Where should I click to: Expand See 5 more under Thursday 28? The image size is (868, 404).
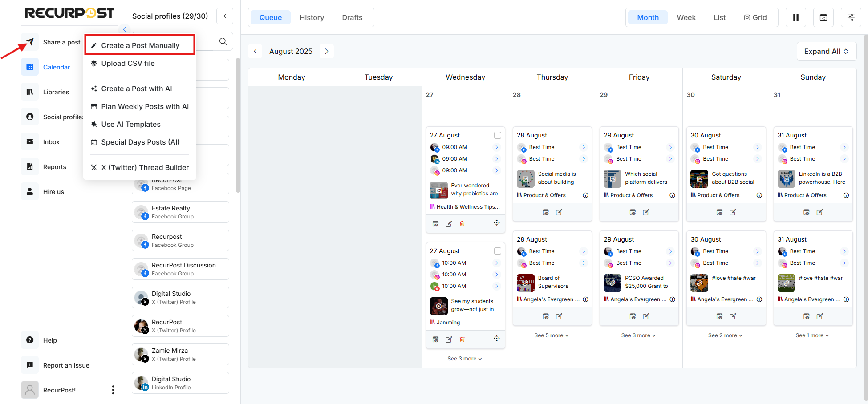pyautogui.click(x=552, y=335)
